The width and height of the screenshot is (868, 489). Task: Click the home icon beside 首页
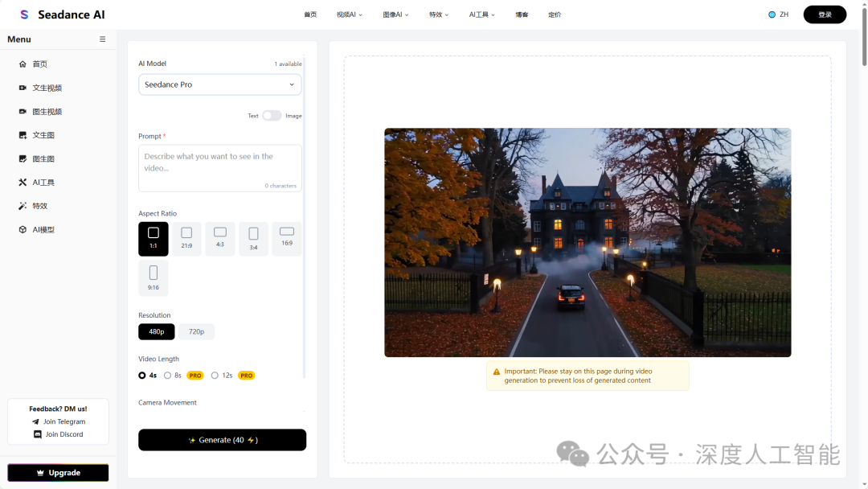coord(23,64)
